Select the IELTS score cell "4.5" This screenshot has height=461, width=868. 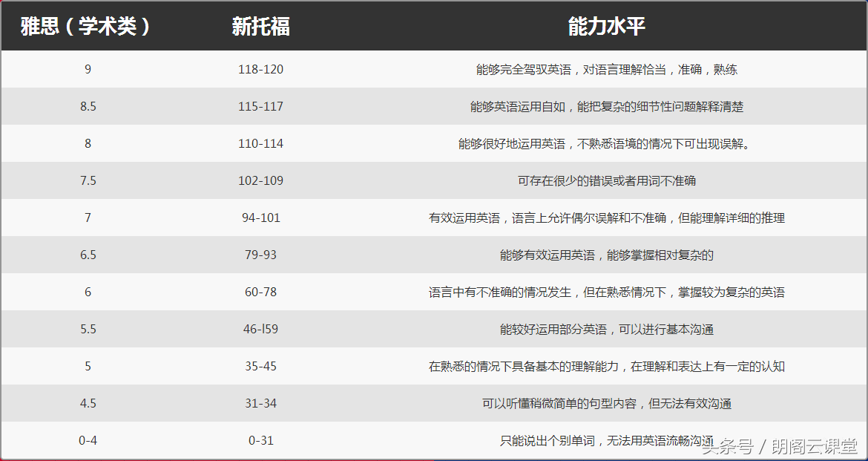[88, 403]
